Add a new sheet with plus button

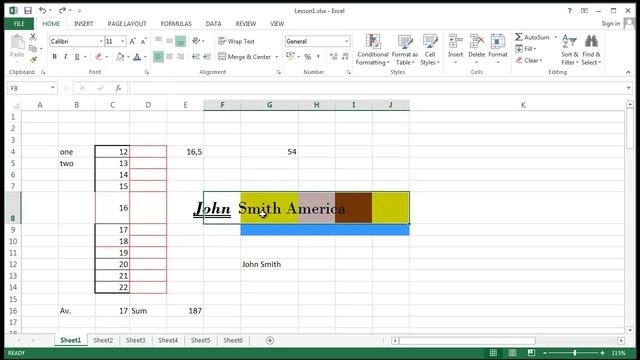point(270,340)
